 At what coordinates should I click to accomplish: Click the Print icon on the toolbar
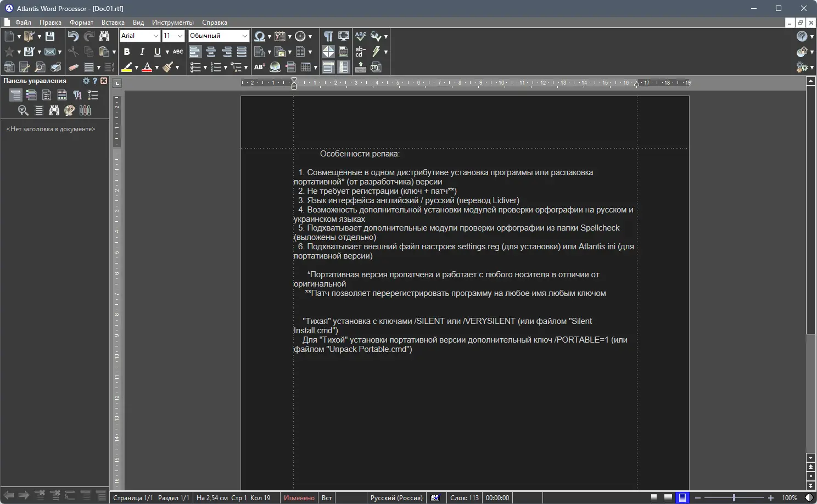[x=55, y=67]
